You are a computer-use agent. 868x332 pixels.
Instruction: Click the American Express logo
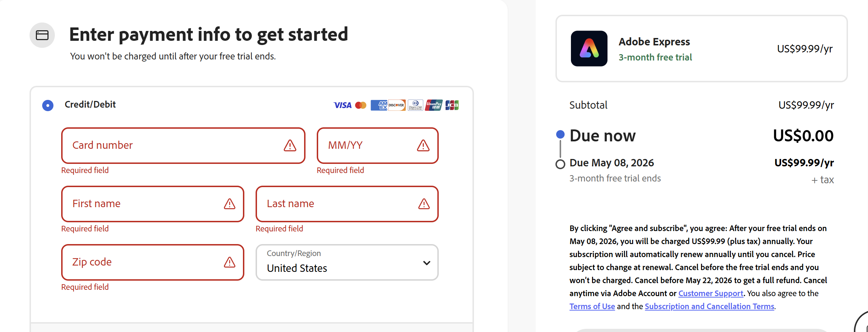pos(379,105)
